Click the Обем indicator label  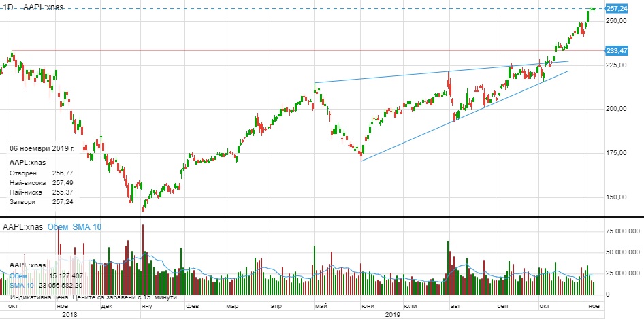point(59,227)
